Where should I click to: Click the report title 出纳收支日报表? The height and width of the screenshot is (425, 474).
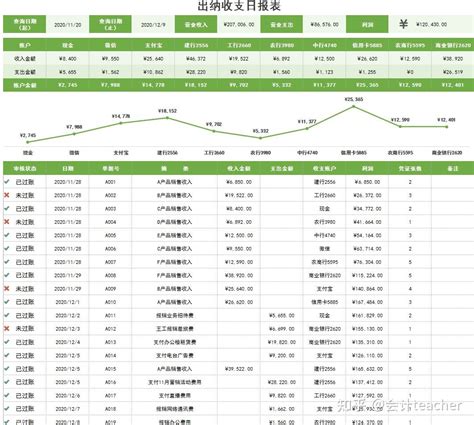tap(239, 5)
